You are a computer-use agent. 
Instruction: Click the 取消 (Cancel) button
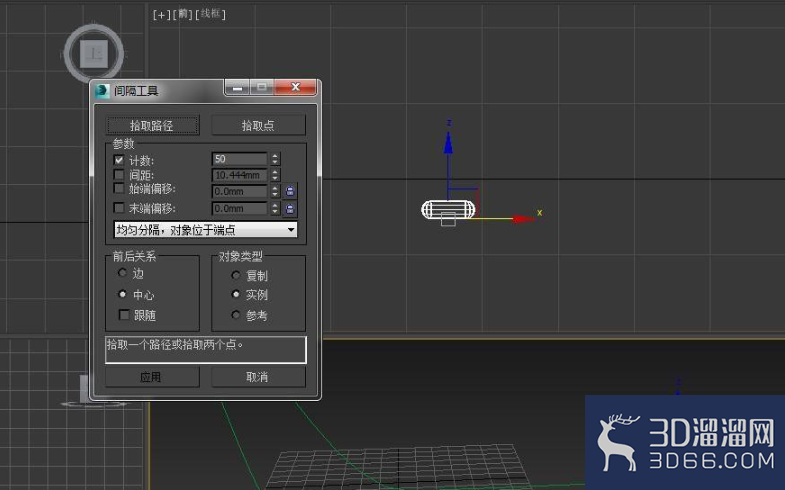coord(258,377)
